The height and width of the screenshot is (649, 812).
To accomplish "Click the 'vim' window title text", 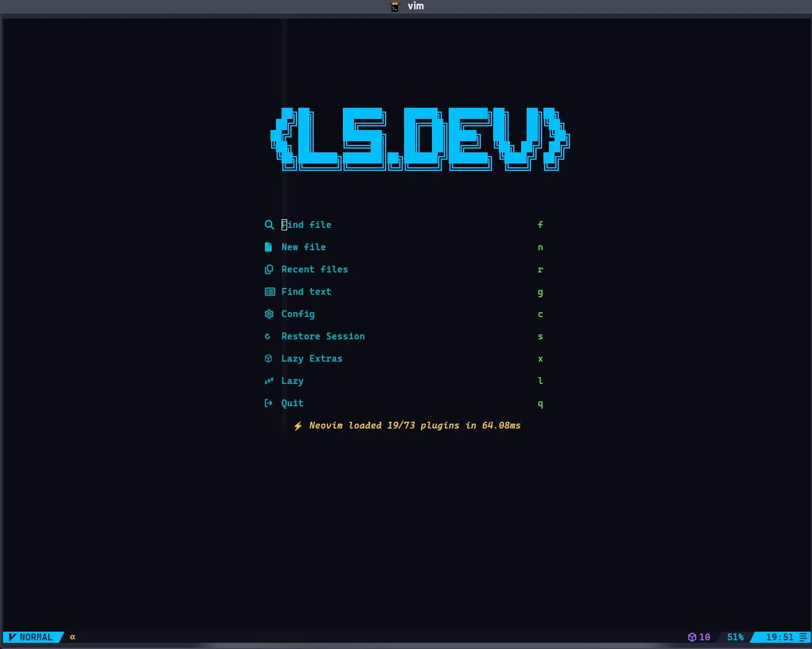I will (416, 6).
